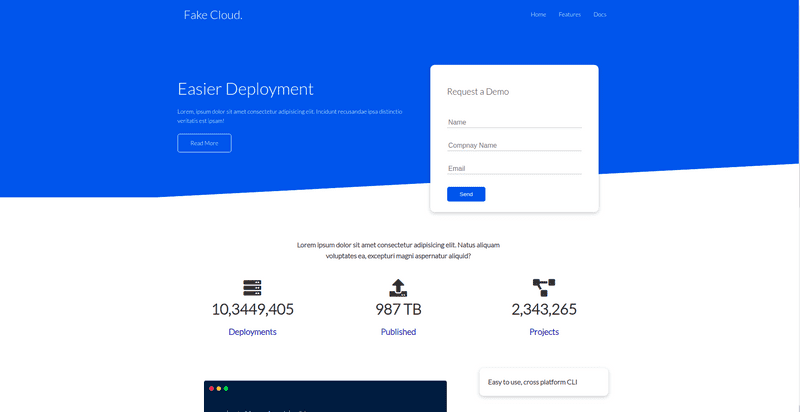Image resolution: width=800 pixels, height=412 pixels.
Task: Go to Features in the navigation bar
Action: coord(569,15)
